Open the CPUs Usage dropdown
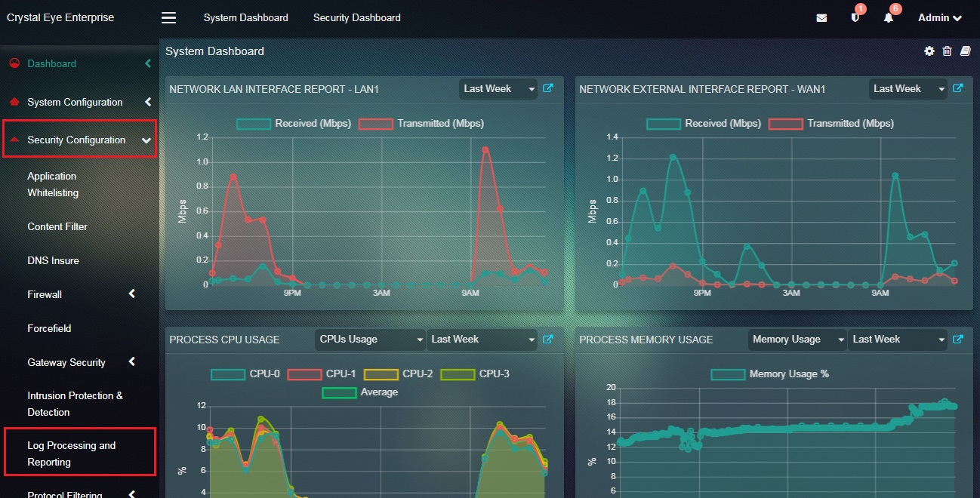 click(x=370, y=340)
